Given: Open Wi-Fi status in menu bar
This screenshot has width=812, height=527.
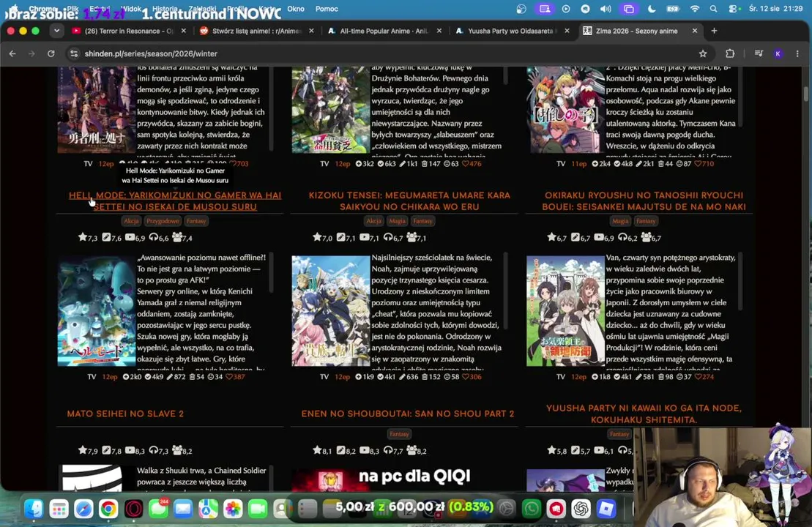Looking at the screenshot, I should point(694,9).
